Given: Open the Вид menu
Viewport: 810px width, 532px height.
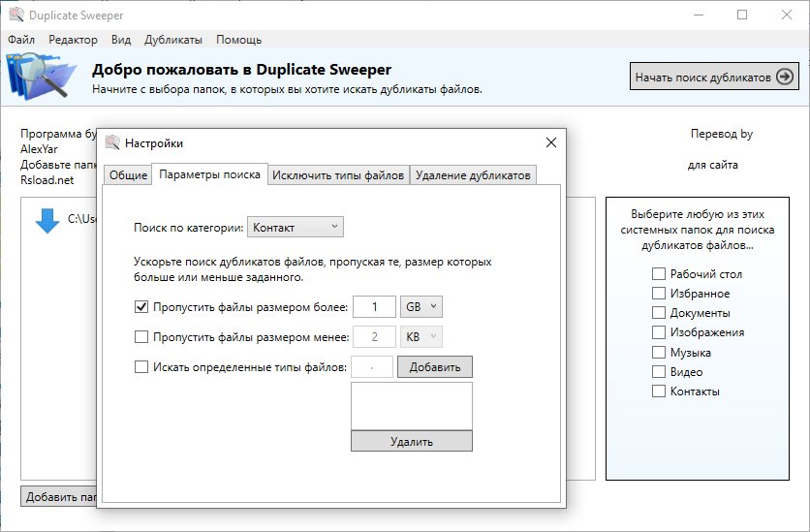Looking at the screenshot, I should click(121, 40).
